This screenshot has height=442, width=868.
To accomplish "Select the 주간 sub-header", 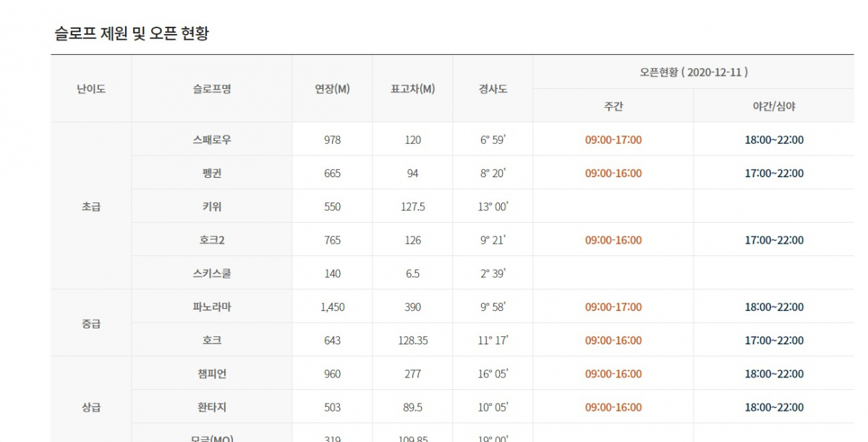I will click(x=613, y=106).
